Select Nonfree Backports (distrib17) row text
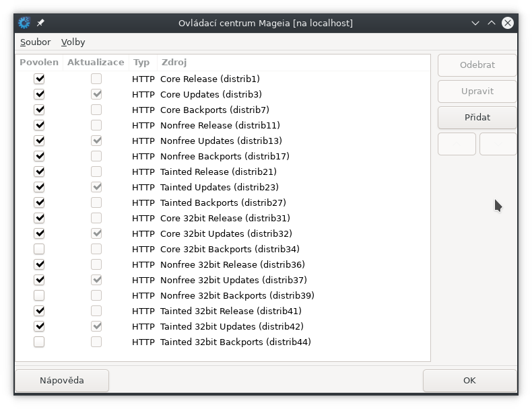Viewport: 532px width, 409px height. tap(225, 156)
